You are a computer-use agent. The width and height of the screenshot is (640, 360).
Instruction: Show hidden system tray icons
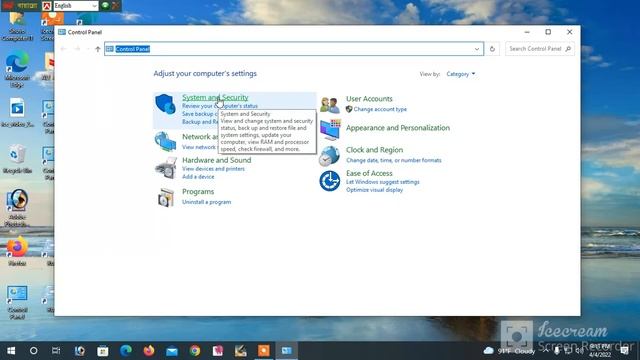click(x=545, y=351)
